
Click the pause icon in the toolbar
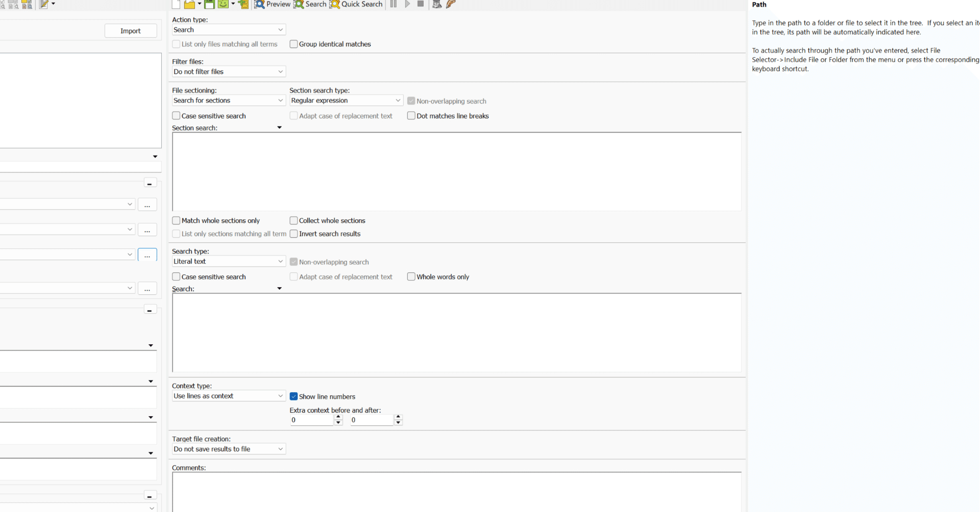394,4
